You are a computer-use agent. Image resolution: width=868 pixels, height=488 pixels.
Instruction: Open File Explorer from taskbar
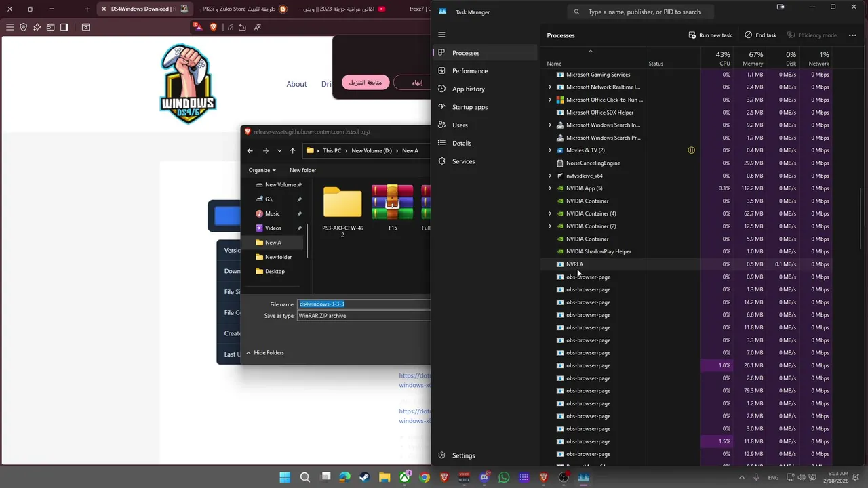384,477
